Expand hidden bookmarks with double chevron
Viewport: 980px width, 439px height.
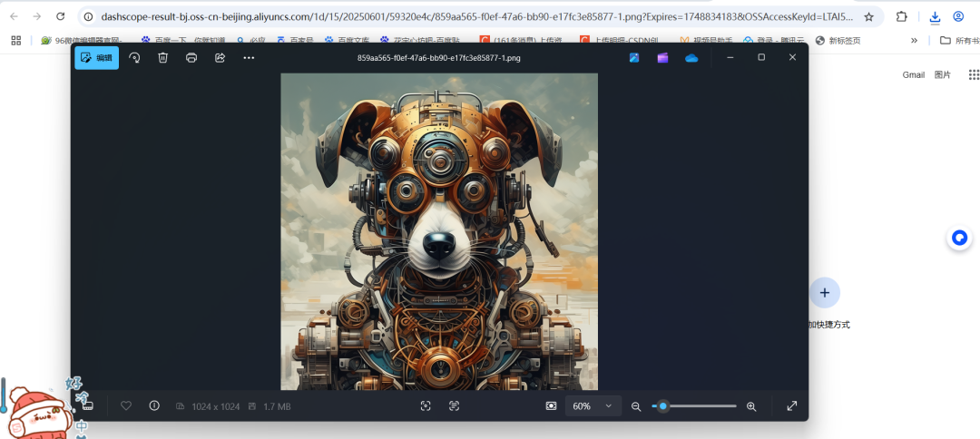(915, 41)
